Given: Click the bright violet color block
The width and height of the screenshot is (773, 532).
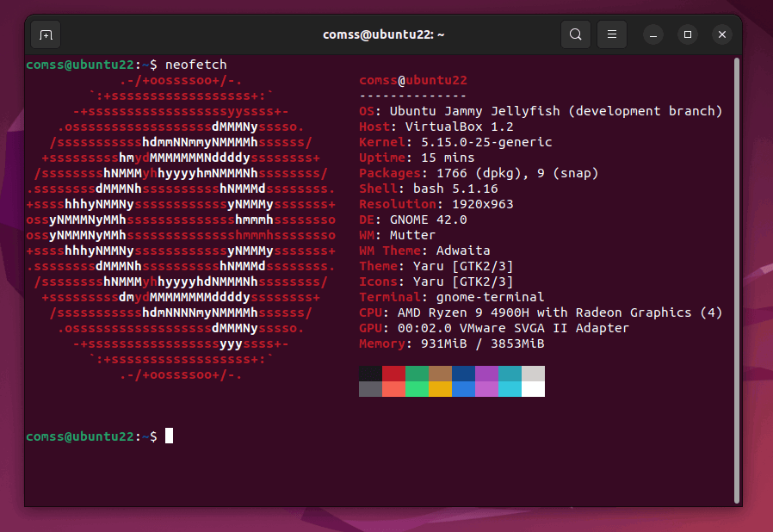Looking at the screenshot, I should coord(486,389).
